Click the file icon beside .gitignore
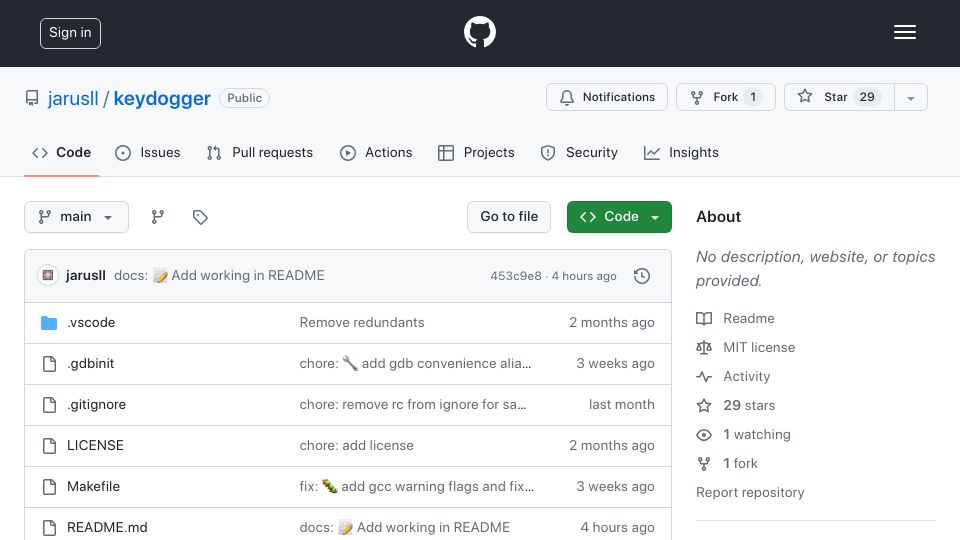 50,405
